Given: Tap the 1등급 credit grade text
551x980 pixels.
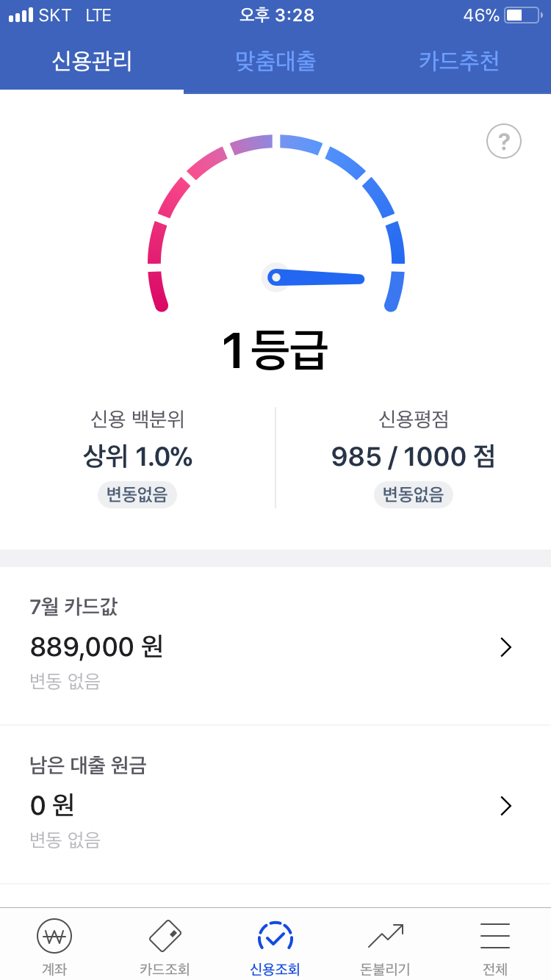Looking at the screenshot, I should pos(275,351).
